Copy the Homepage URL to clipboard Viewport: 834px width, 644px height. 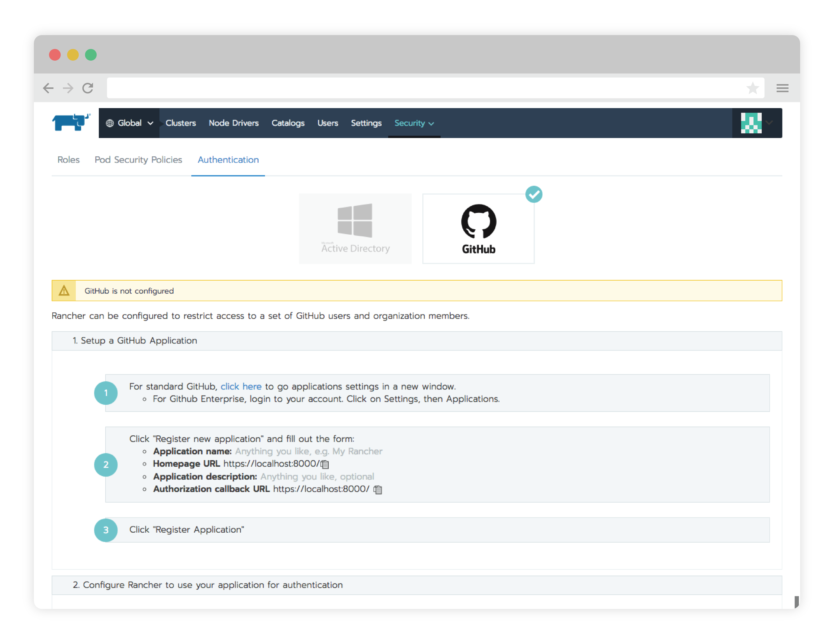coord(325,464)
